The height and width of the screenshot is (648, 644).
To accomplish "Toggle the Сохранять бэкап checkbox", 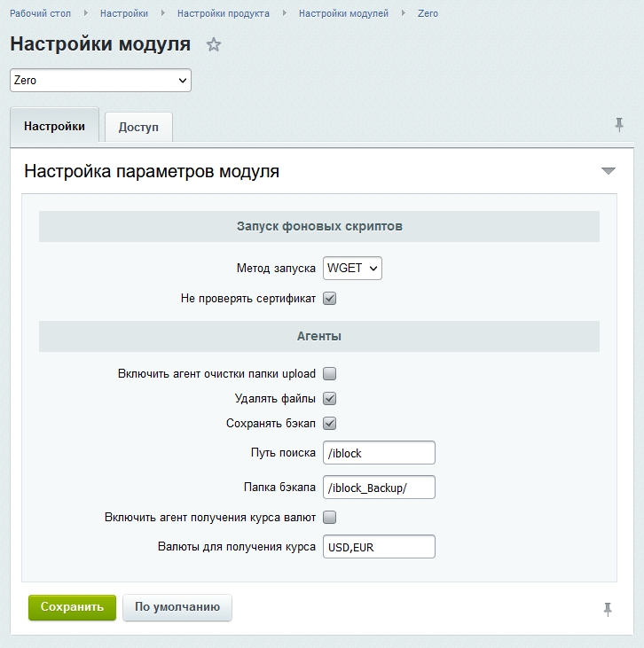I will 330,424.
